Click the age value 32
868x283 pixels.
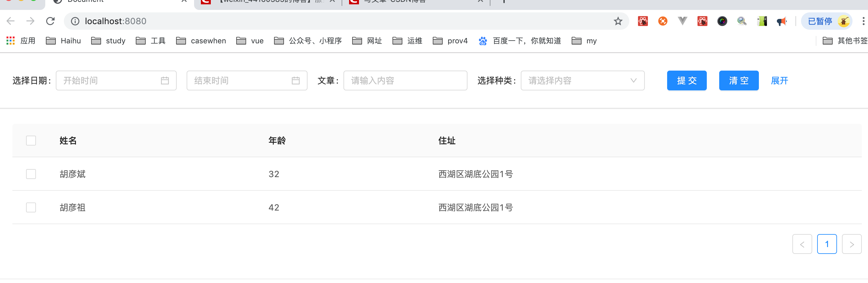(x=274, y=174)
